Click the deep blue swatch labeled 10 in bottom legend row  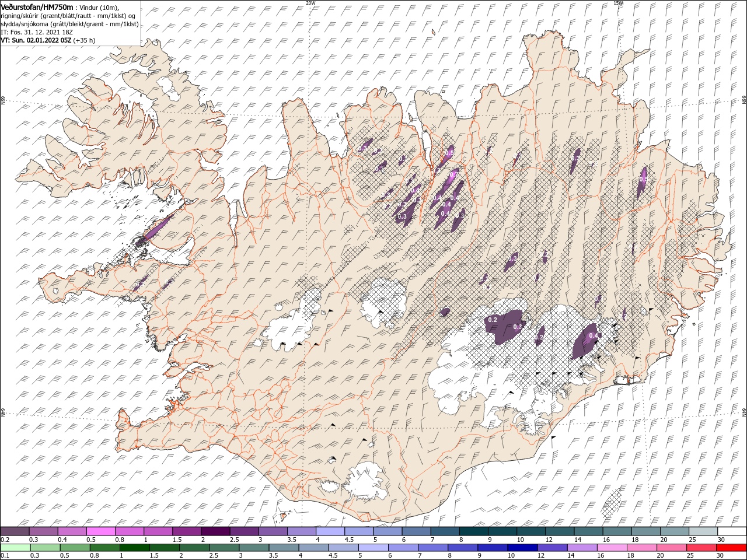click(x=522, y=547)
